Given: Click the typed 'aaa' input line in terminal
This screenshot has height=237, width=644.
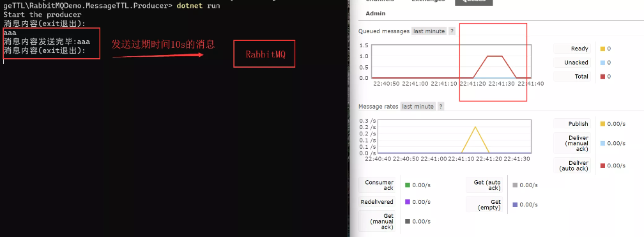Looking at the screenshot, I should (x=10, y=33).
